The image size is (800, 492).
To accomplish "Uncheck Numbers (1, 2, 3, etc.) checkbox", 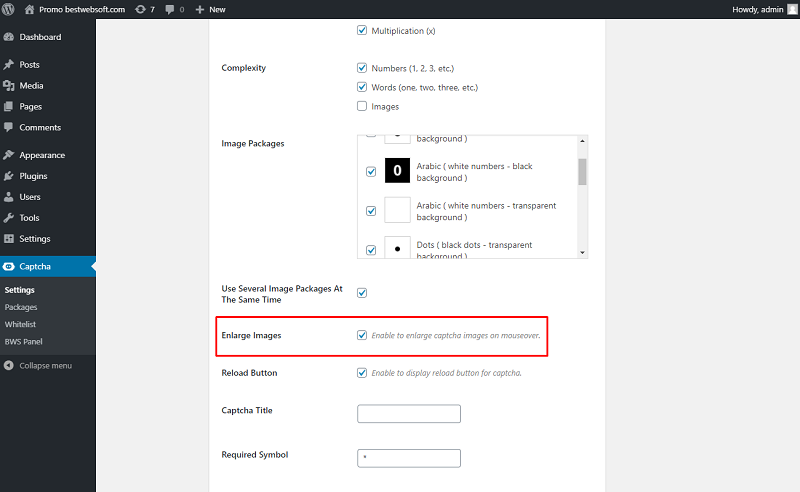I will pos(362,67).
